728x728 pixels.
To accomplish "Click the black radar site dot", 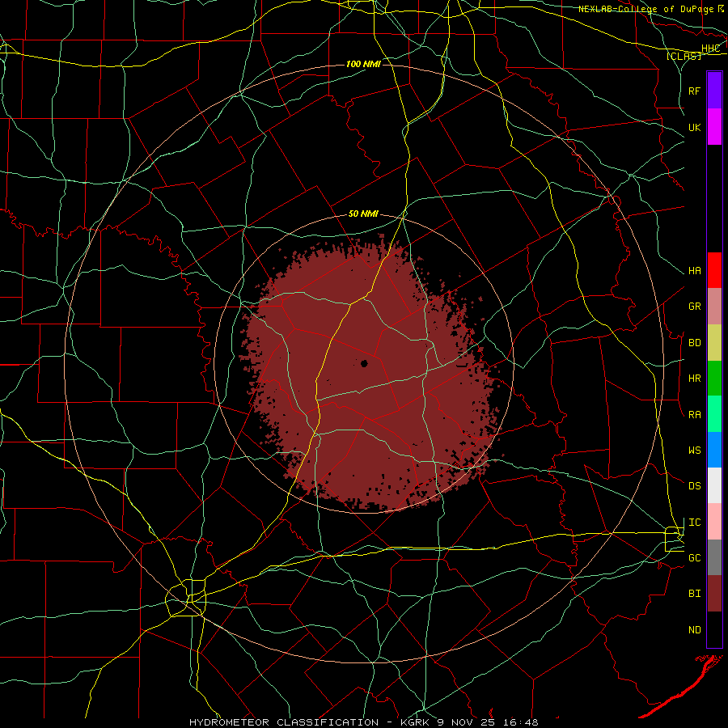I will click(x=364, y=363).
